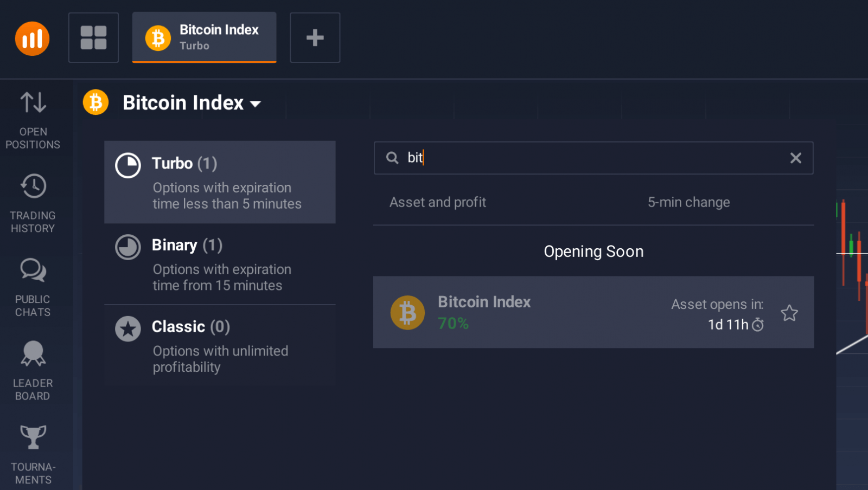Click the Classic star icon
The width and height of the screenshot is (868, 490).
(x=128, y=329)
